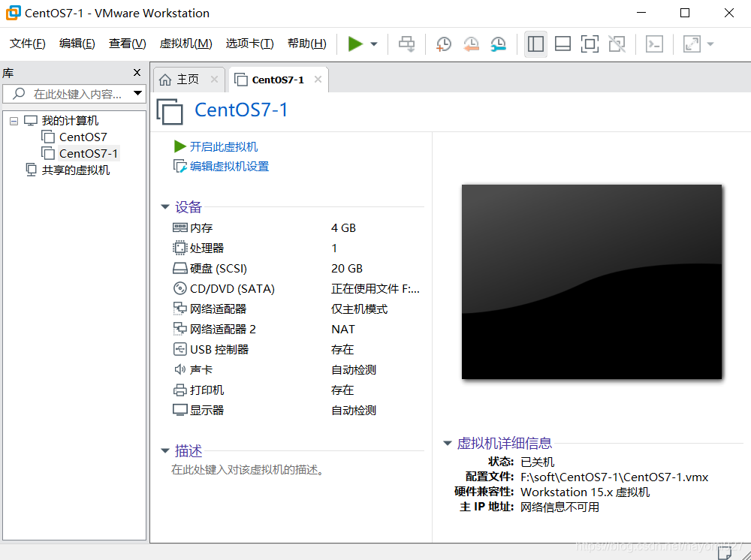751x560 pixels.
Task: Click the large VM icon beside CentOS7-1 title
Action: (x=170, y=111)
